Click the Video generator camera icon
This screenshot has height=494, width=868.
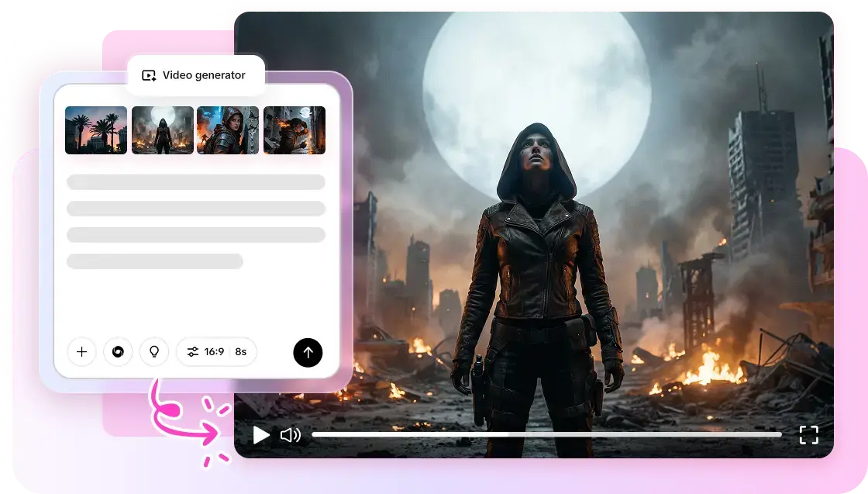(149, 75)
